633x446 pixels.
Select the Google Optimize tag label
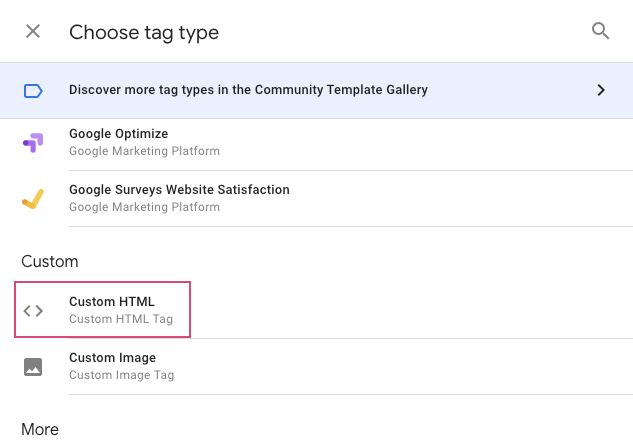(118, 134)
